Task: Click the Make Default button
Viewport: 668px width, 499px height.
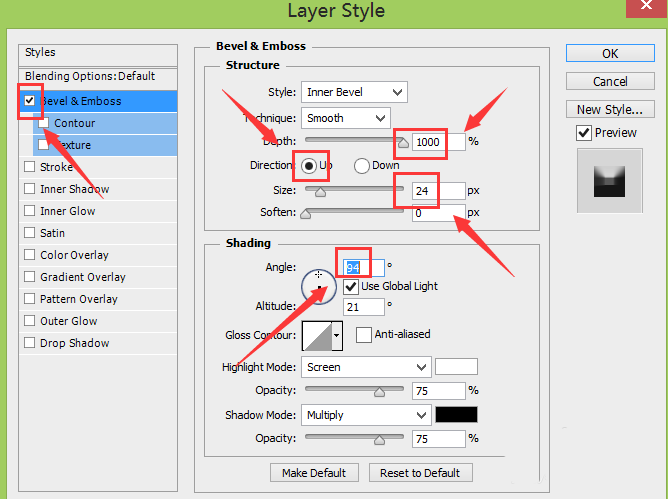Action: [314, 473]
